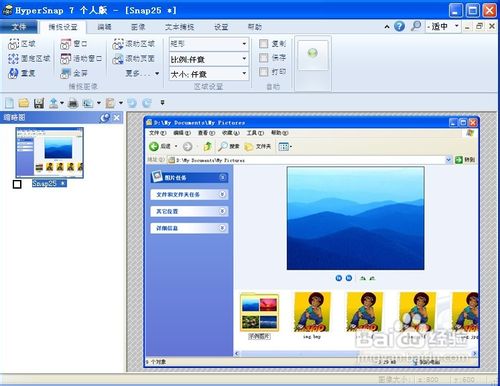Open Upload icon's dropdown arrow

tap(62, 103)
